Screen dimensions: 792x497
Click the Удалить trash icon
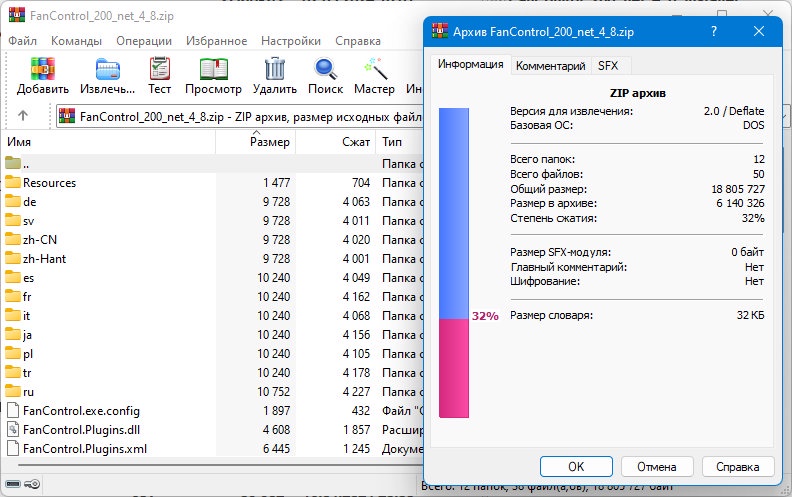(x=275, y=69)
